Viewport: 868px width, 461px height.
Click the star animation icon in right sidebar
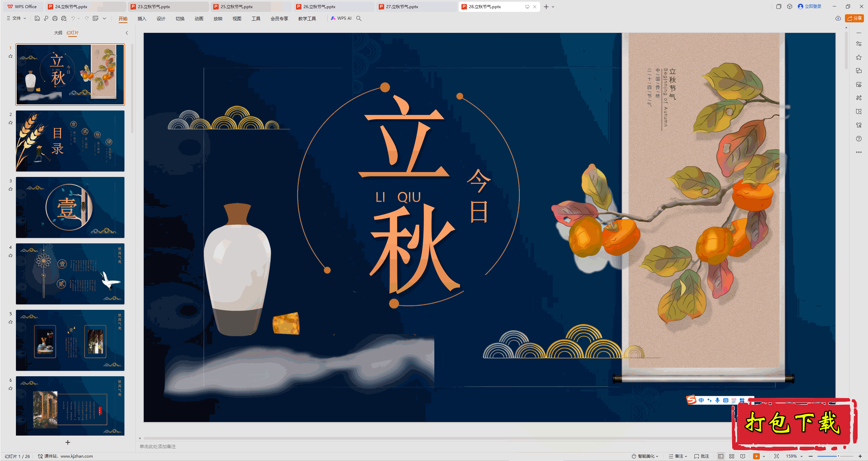tap(859, 57)
